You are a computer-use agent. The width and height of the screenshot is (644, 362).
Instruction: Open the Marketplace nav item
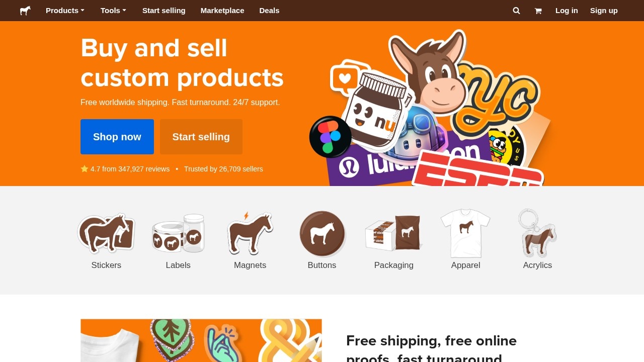pyautogui.click(x=222, y=11)
